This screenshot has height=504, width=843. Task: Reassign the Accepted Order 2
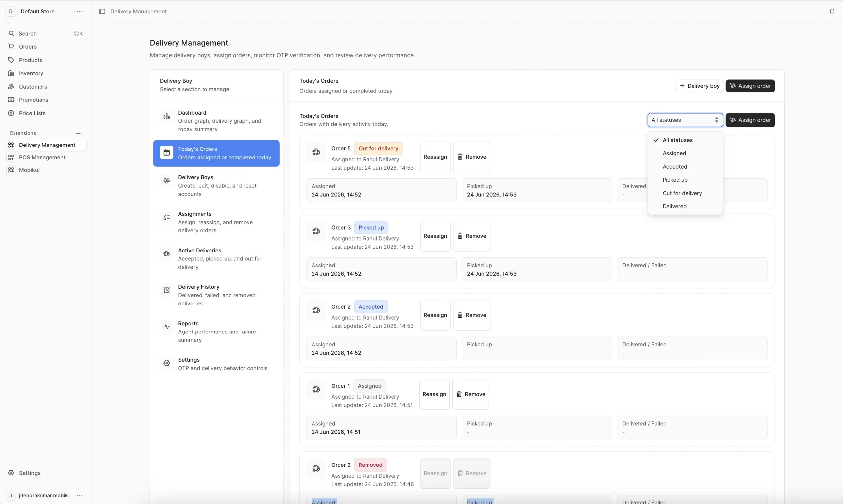pos(435,315)
